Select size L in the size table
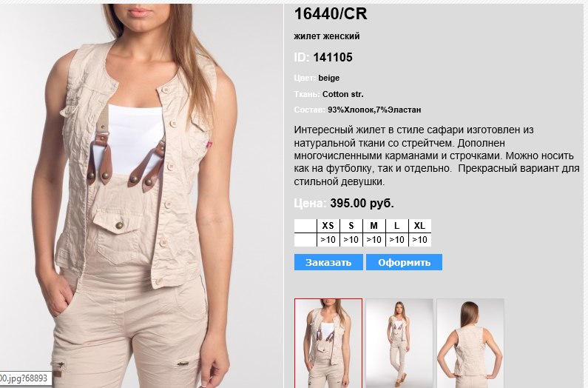The width and height of the screenshot is (588, 388). [x=396, y=226]
